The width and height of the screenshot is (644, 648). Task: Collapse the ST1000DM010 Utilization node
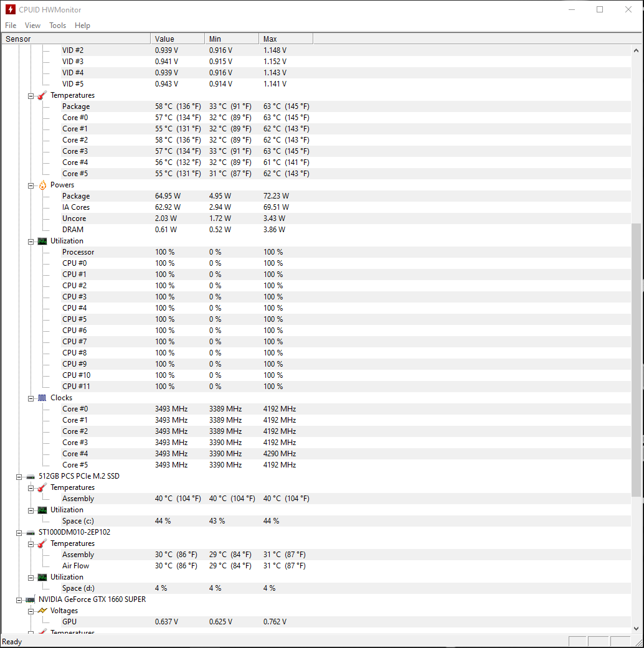point(31,578)
